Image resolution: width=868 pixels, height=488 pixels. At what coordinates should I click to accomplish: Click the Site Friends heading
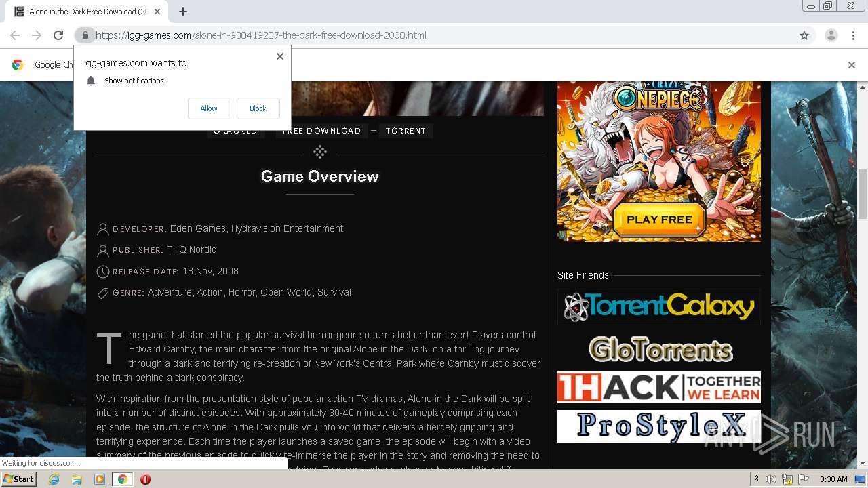583,275
